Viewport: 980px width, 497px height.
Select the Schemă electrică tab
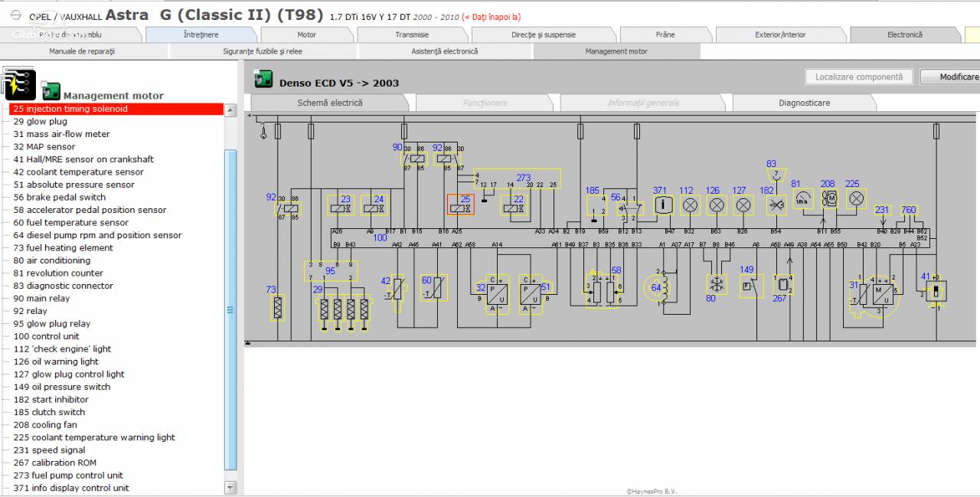pos(330,103)
